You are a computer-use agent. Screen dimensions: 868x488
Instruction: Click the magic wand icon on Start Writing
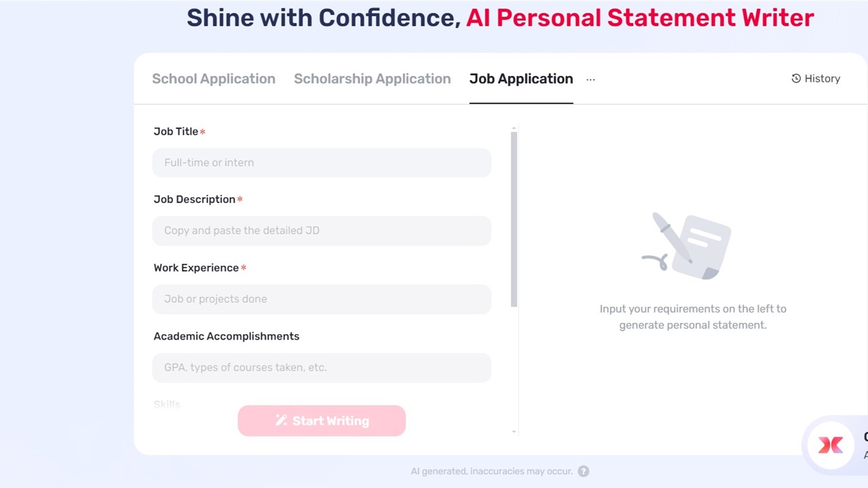pyautogui.click(x=281, y=421)
